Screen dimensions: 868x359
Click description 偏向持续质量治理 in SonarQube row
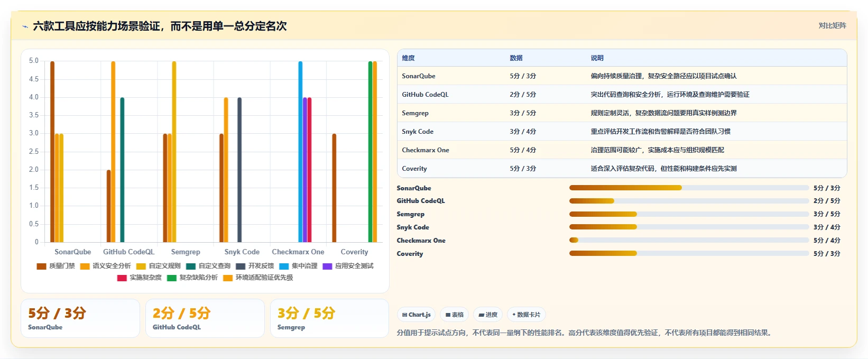tap(663, 76)
